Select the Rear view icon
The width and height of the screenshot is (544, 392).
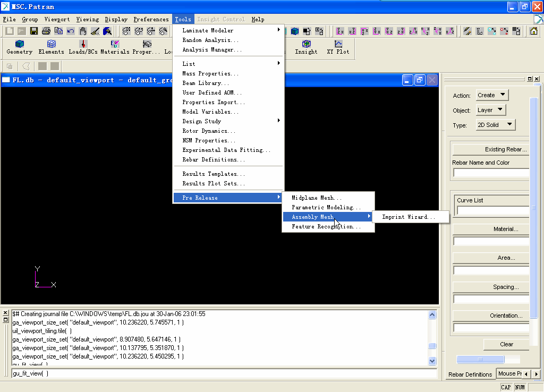click(352, 31)
